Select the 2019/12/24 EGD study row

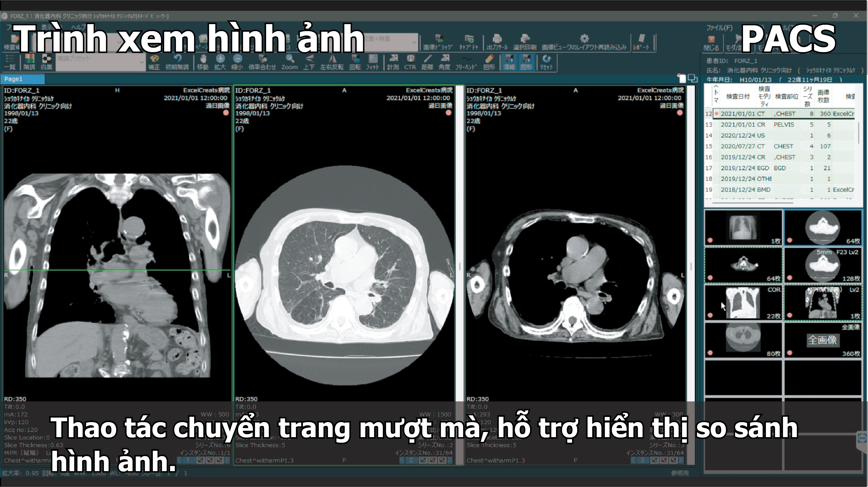[x=780, y=168]
